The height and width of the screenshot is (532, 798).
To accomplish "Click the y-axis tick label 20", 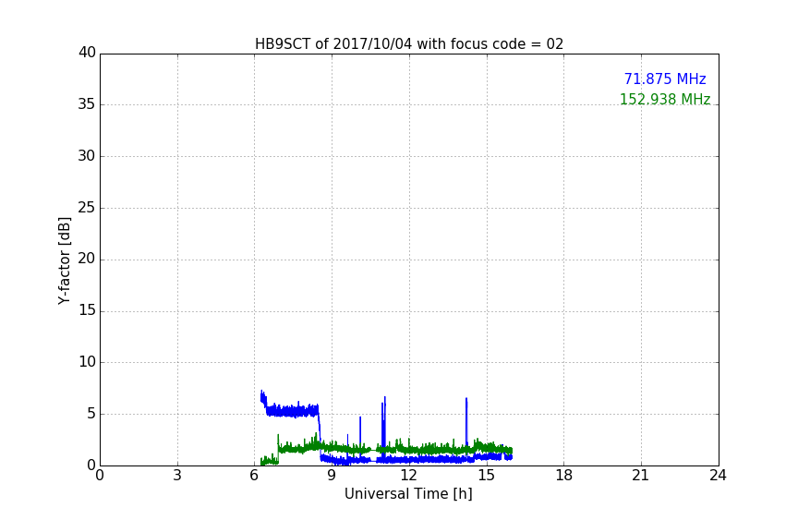I will [87, 259].
